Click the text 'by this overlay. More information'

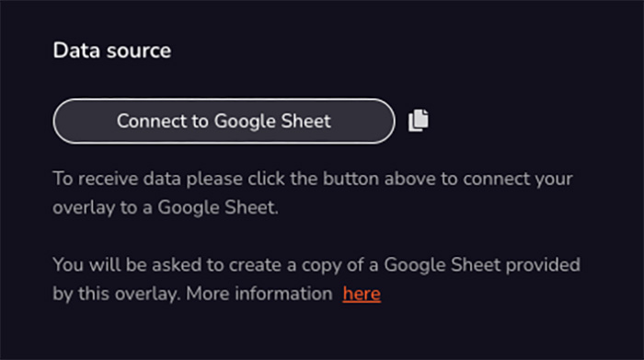tap(192, 295)
